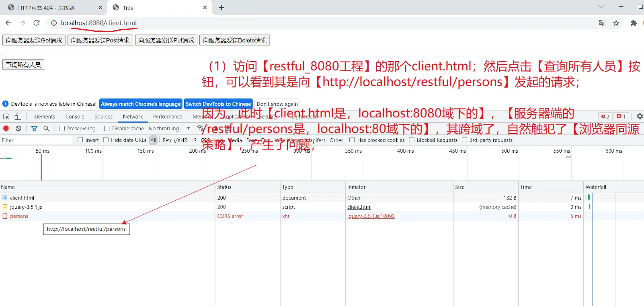Tick the Hide data URLs checkbox
Screen dimensions: 644x306
pyautogui.click(x=106, y=140)
